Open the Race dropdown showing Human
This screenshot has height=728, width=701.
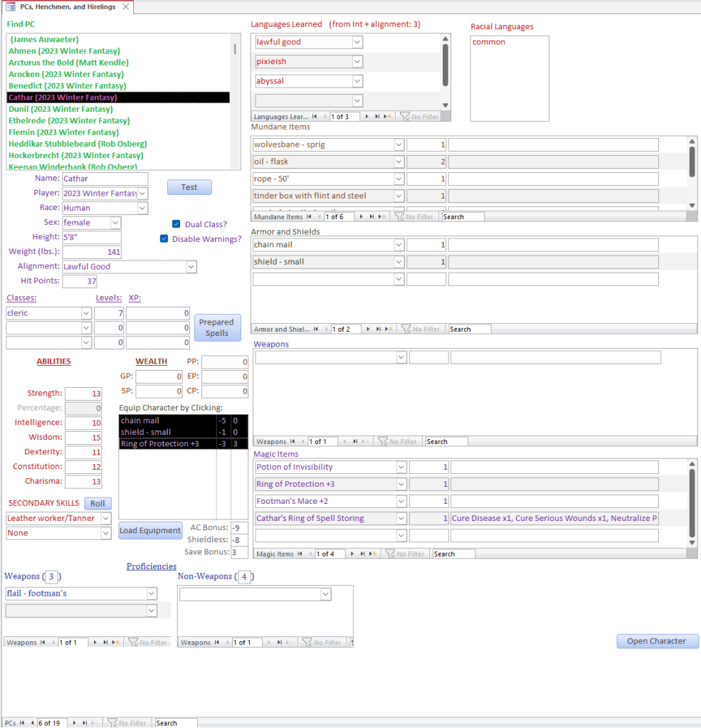(142, 209)
